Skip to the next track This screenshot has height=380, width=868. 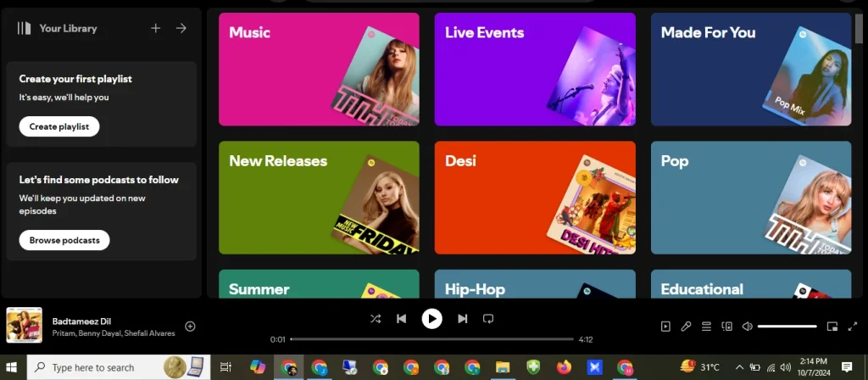tap(462, 319)
